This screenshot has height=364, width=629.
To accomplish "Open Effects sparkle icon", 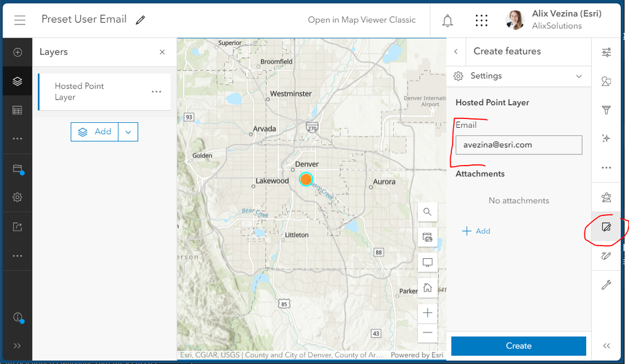I will (606, 139).
